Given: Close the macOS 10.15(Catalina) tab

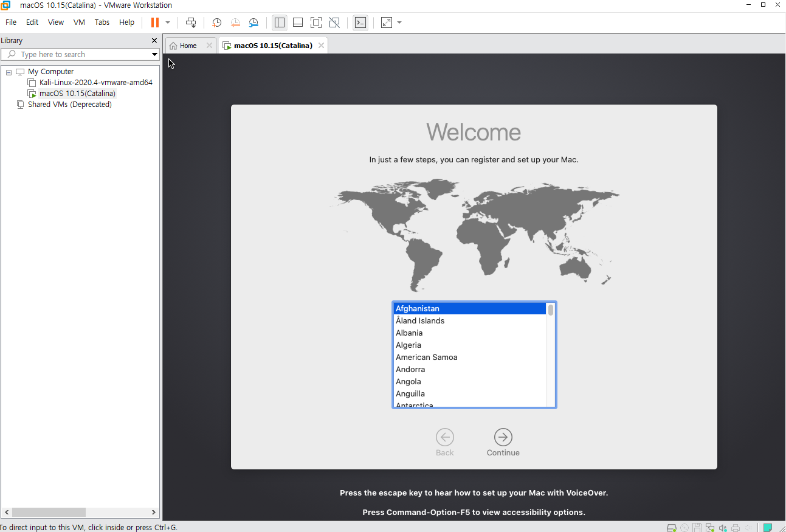Looking at the screenshot, I should (321, 46).
